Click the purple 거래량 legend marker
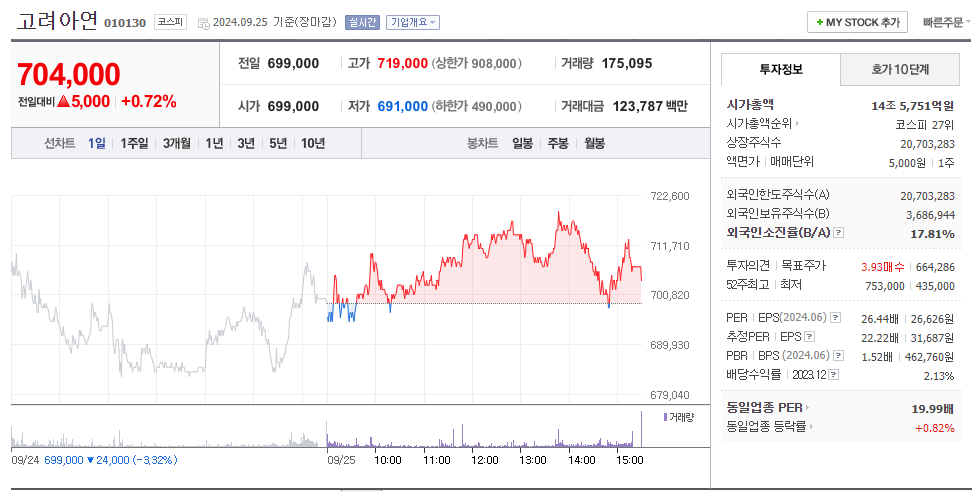 coord(665,417)
